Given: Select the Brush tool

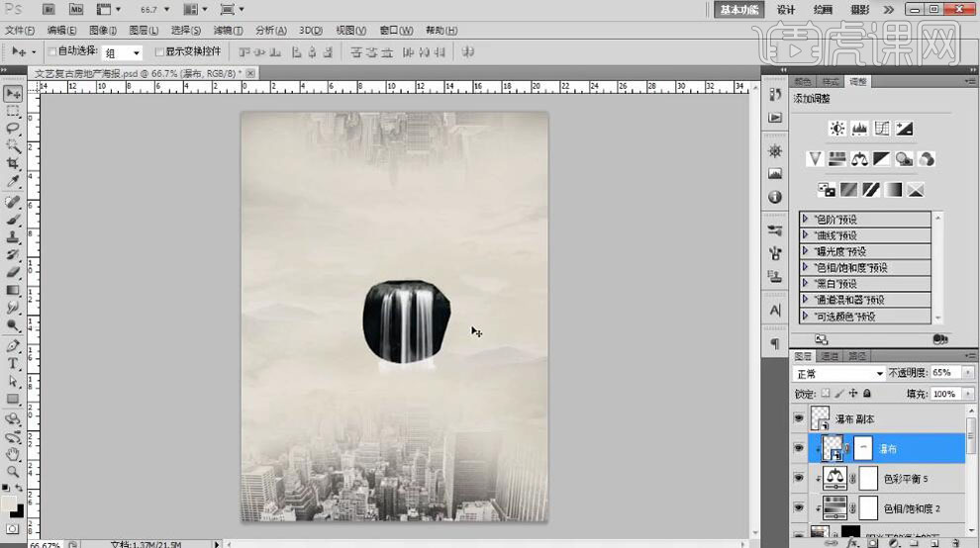Looking at the screenshot, I should point(13,220).
